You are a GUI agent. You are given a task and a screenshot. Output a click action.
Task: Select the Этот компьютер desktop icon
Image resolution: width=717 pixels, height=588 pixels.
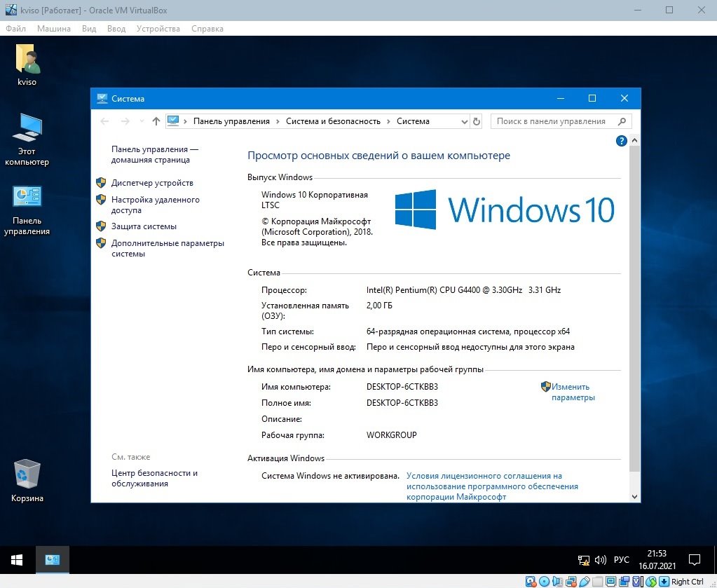click(27, 139)
